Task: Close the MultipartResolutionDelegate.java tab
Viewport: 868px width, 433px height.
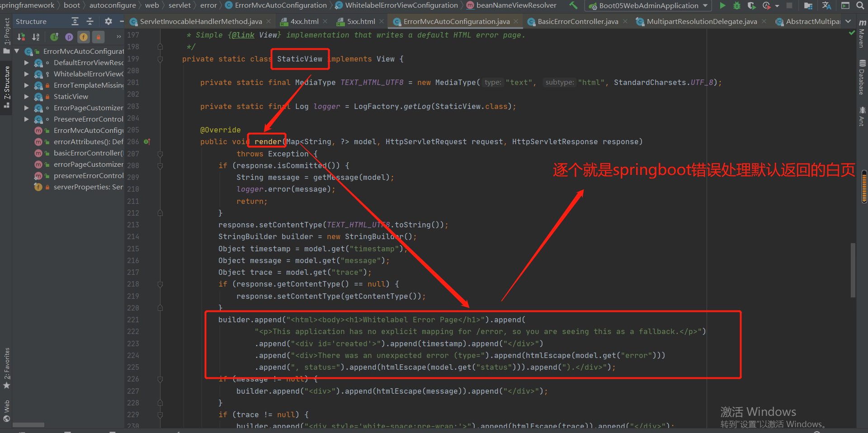Action: coord(764,21)
